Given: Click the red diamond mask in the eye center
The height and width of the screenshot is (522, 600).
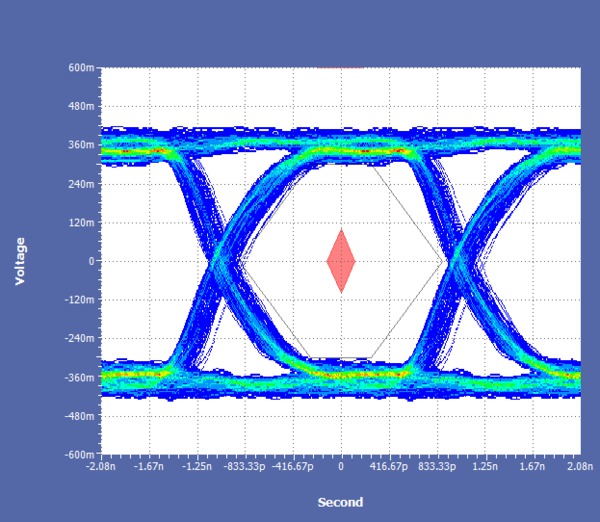Looking at the screenshot, I should [341, 261].
